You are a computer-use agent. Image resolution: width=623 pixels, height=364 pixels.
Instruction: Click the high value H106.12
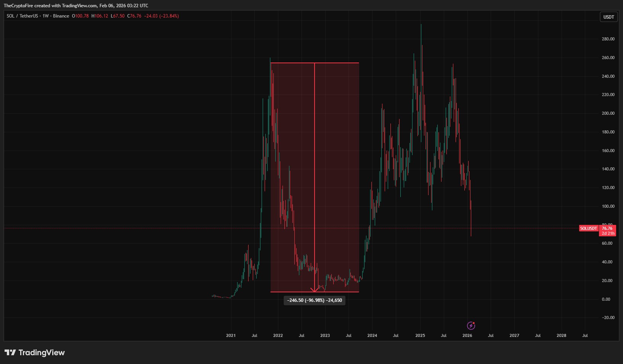[100, 16]
